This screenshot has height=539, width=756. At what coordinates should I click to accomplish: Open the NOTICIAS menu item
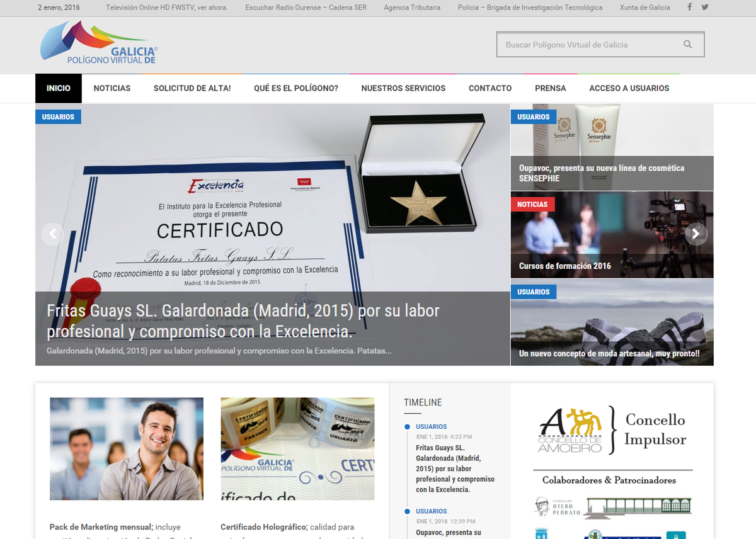[112, 88]
